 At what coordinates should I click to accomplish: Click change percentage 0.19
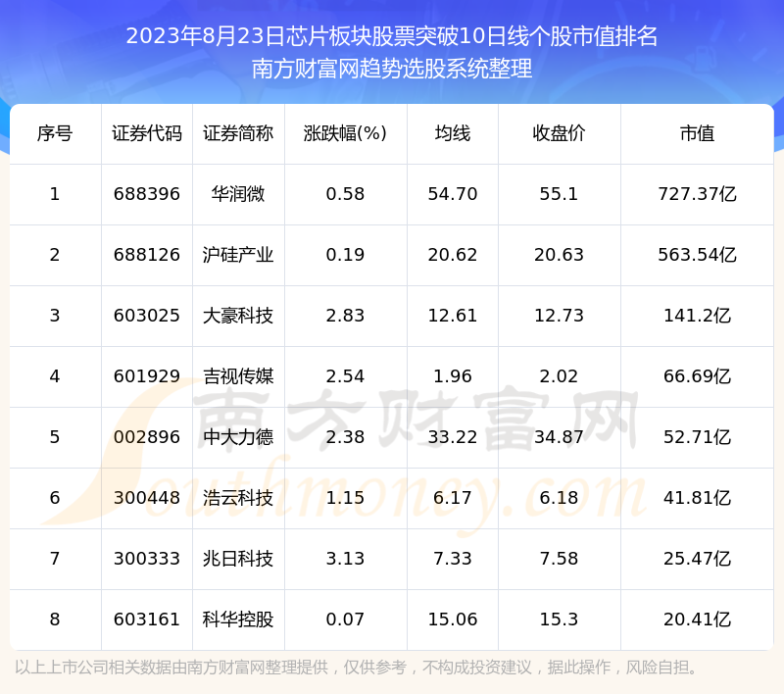[345, 255]
